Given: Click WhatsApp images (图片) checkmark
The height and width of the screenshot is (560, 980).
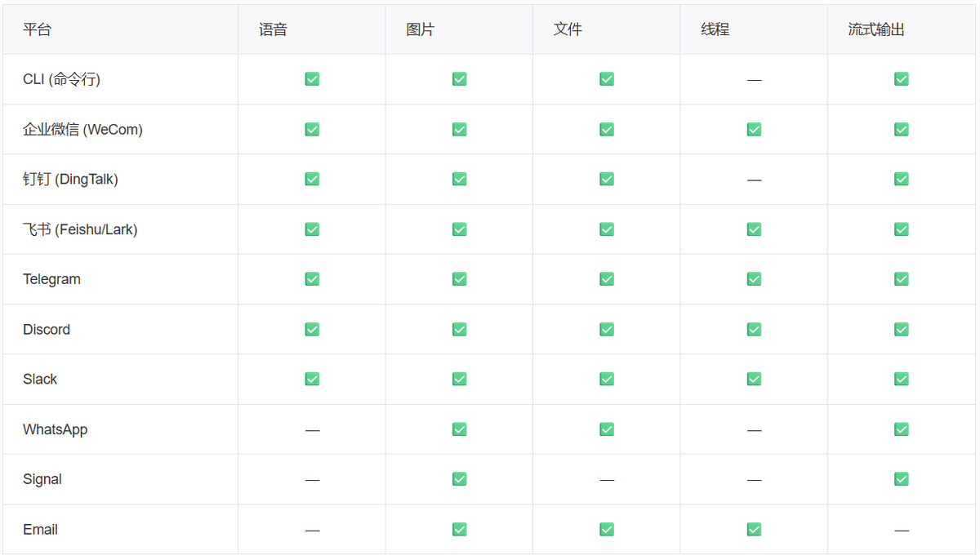Looking at the screenshot, I should point(459,429).
